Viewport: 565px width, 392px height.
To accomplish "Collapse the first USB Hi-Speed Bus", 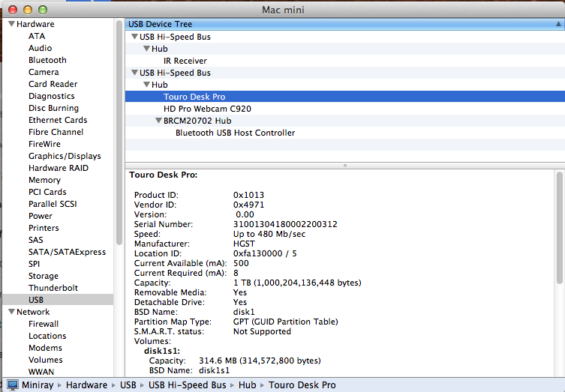I will tap(135, 37).
